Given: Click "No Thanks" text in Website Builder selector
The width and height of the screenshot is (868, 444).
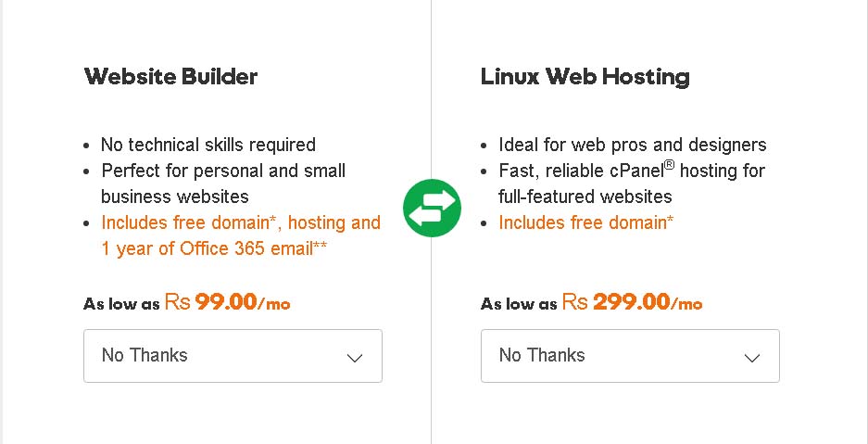Looking at the screenshot, I should pos(145,356).
